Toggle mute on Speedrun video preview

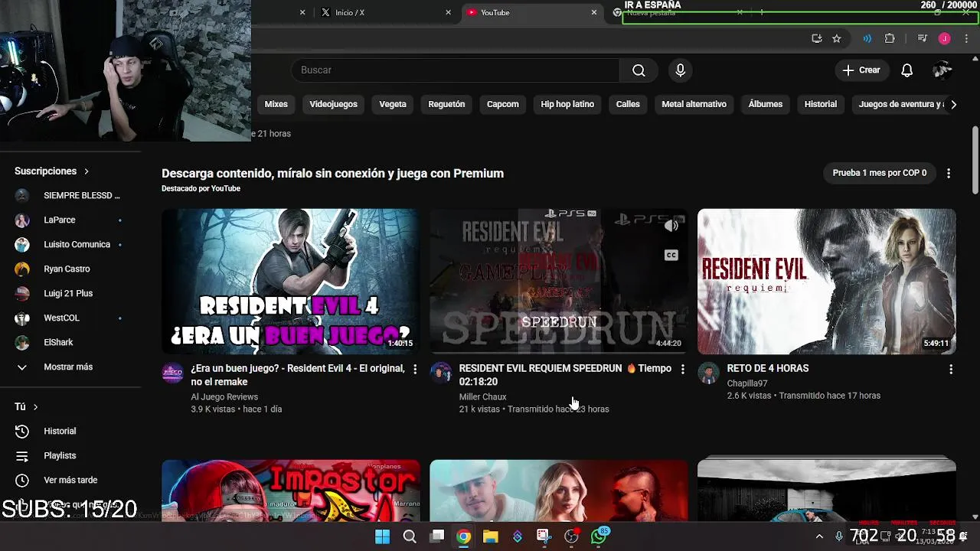[671, 226]
